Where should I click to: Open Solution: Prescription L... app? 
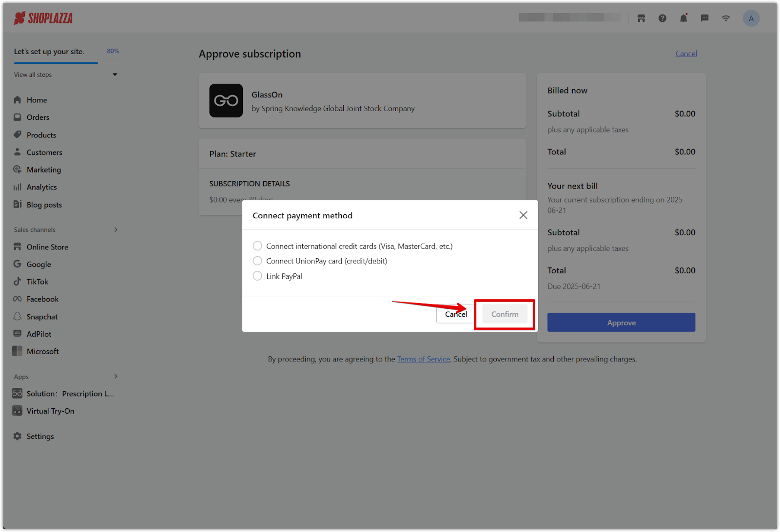click(70, 394)
